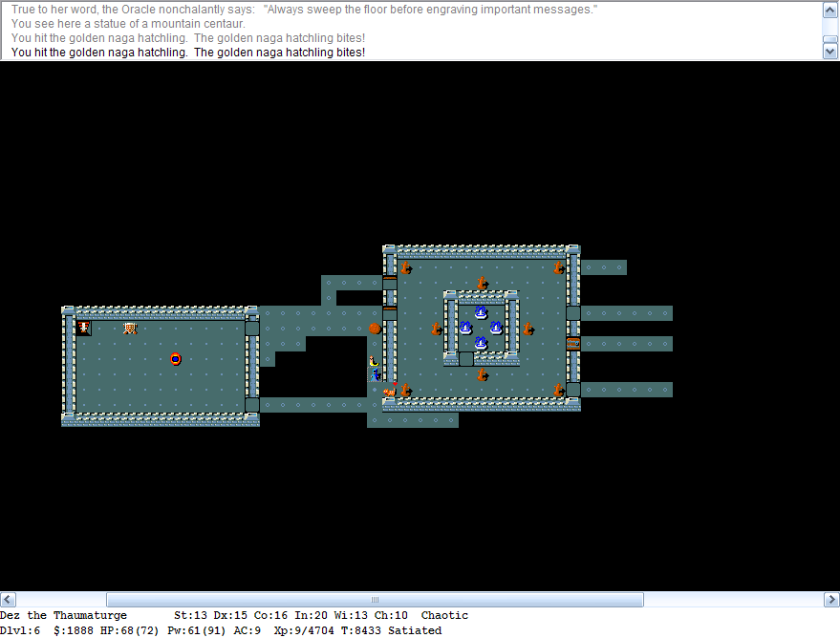
Task: Click the map horizontal scrollbar thumb
Action: [375, 600]
